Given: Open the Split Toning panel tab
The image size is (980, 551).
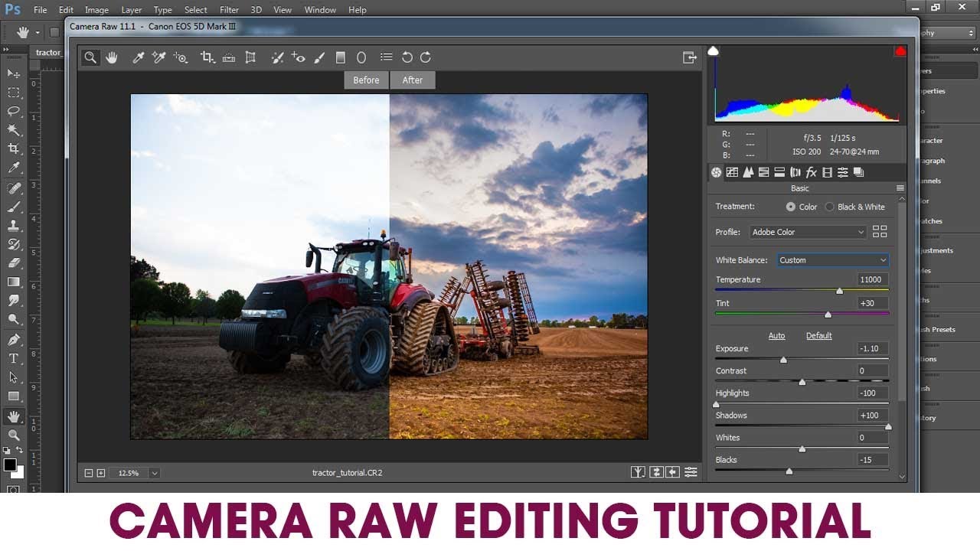Looking at the screenshot, I should click(779, 172).
